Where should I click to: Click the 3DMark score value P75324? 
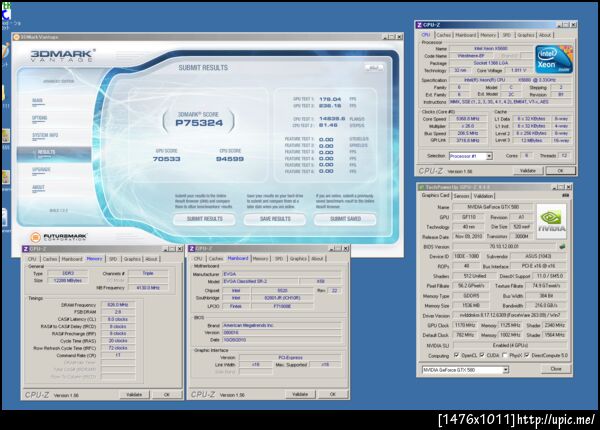(199, 123)
